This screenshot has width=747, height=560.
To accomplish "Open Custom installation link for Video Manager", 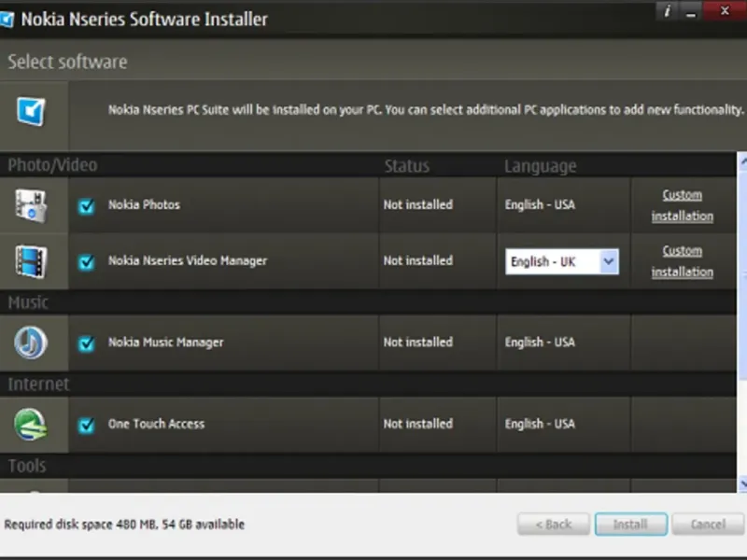I will tap(683, 261).
